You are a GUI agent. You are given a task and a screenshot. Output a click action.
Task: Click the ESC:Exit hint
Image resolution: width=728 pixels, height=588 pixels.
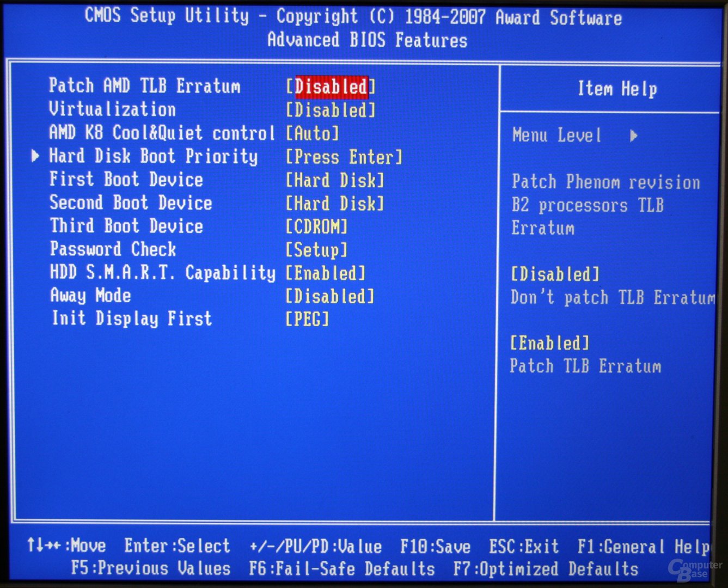pyautogui.click(x=524, y=547)
